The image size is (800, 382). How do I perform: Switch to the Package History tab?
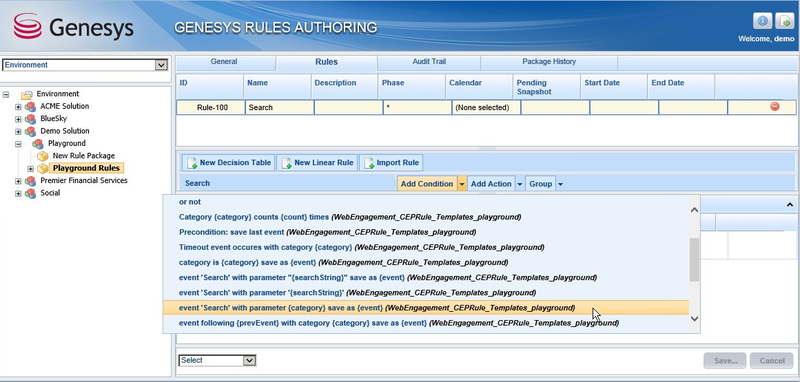(x=549, y=62)
